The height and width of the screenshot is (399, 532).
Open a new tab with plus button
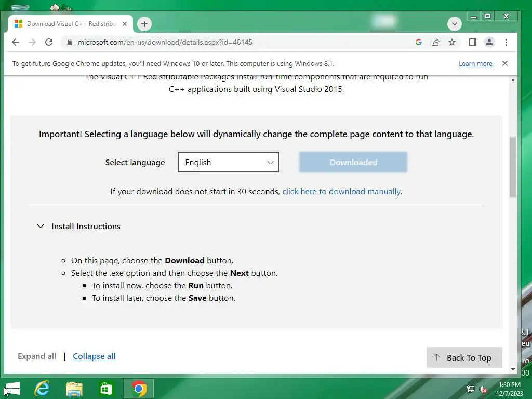point(144,24)
